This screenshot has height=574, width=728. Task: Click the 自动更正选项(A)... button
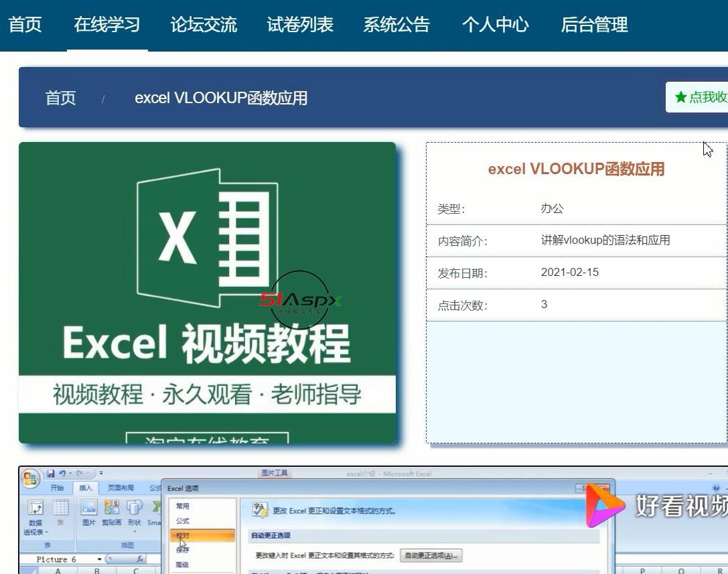[431, 555]
